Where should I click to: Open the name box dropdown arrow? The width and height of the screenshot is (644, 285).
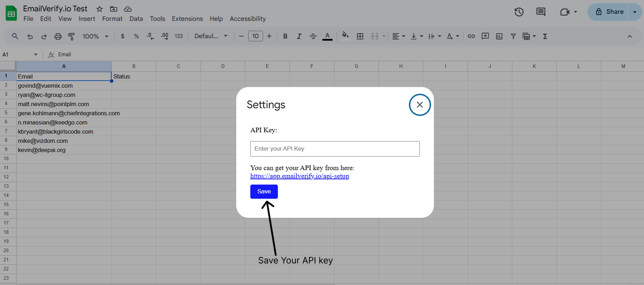36,54
